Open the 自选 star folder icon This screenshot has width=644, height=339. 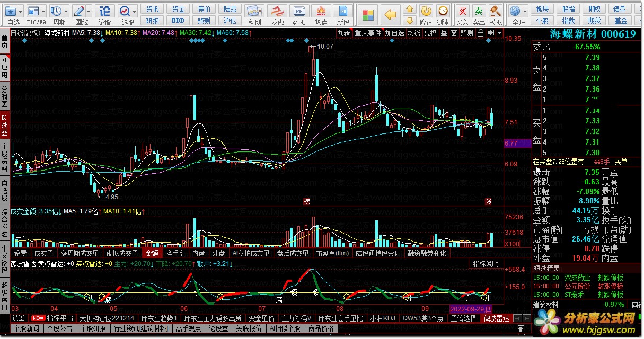[x=11, y=11]
